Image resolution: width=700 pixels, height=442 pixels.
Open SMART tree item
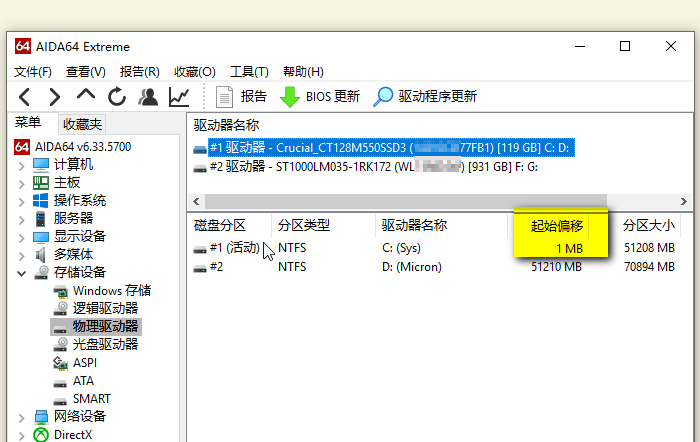[x=92, y=399]
